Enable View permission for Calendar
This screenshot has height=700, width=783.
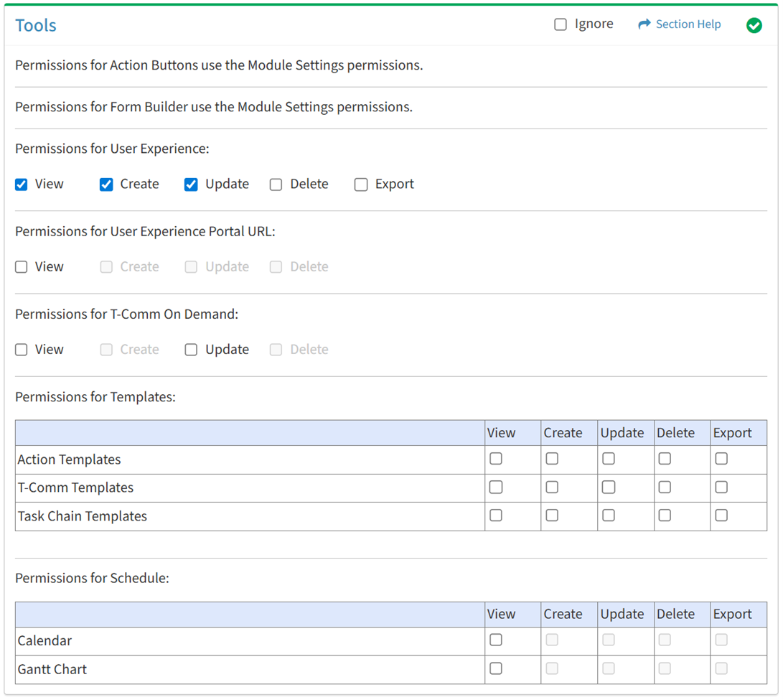(496, 640)
